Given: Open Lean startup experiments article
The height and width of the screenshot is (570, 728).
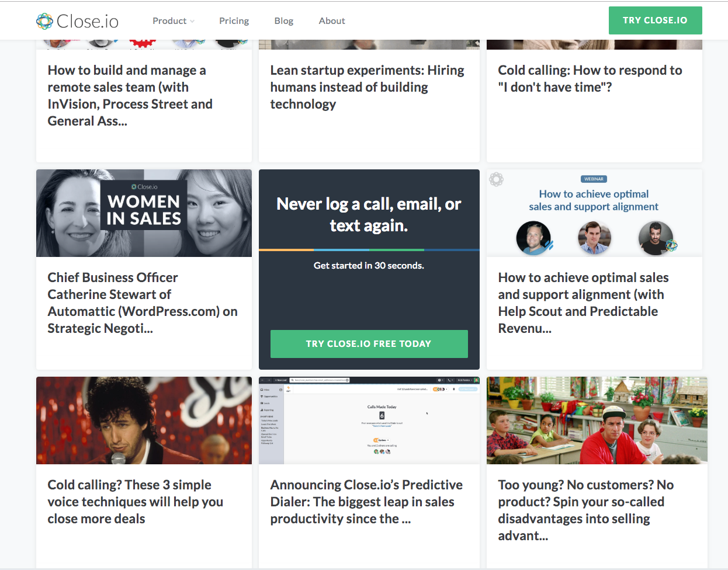Looking at the screenshot, I should tap(367, 87).
